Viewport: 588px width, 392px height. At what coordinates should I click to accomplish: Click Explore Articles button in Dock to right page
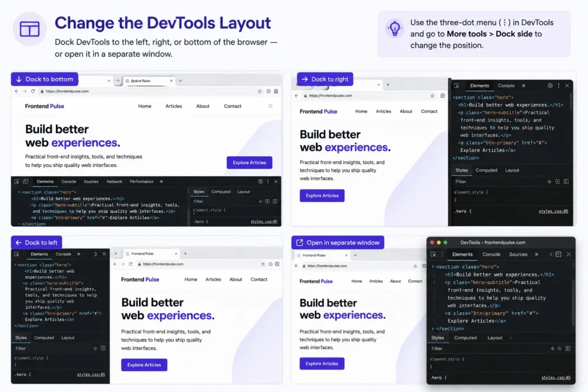coord(322,196)
